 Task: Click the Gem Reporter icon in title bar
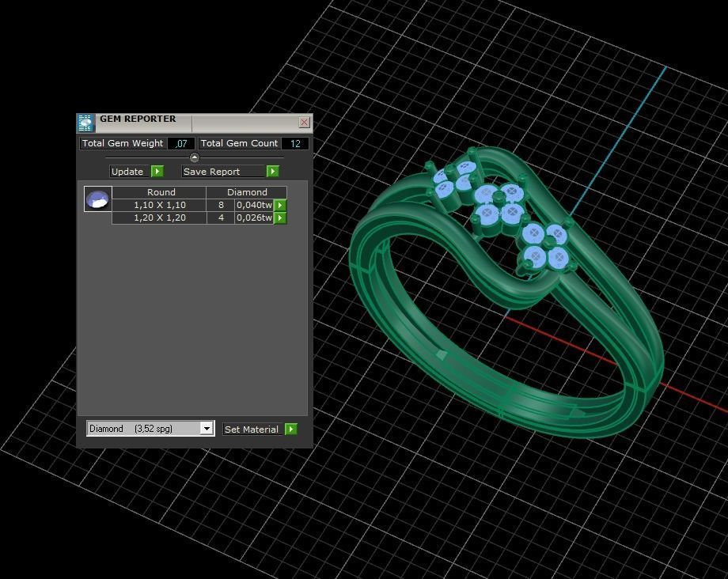[x=86, y=123]
